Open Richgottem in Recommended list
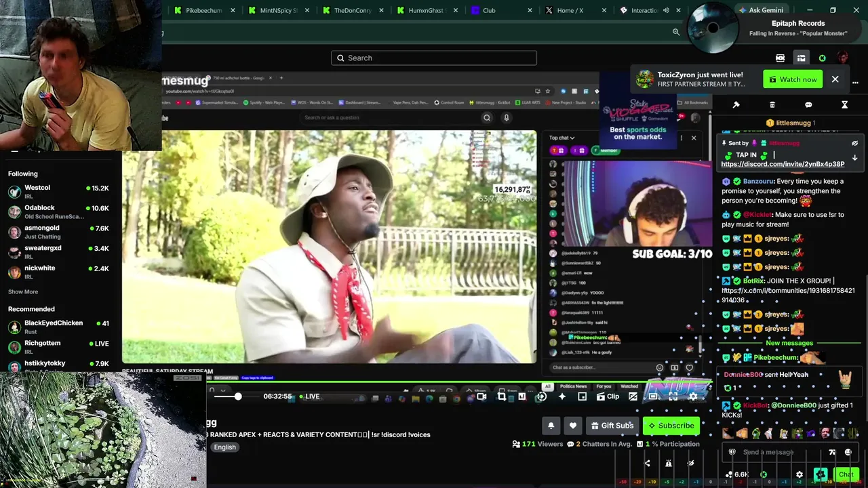The height and width of the screenshot is (488, 868). (58, 347)
